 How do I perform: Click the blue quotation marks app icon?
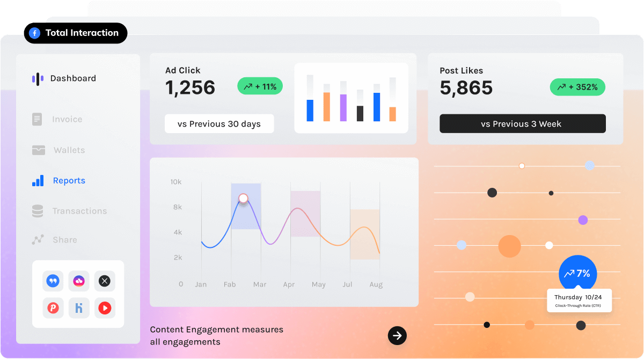[53, 280]
